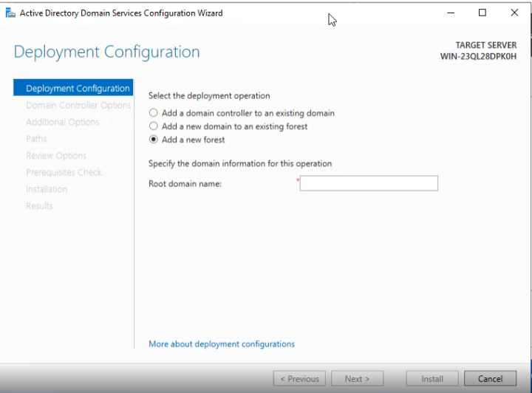Open the Paths step
532x393 pixels.
pyautogui.click(x=36, y=139)
